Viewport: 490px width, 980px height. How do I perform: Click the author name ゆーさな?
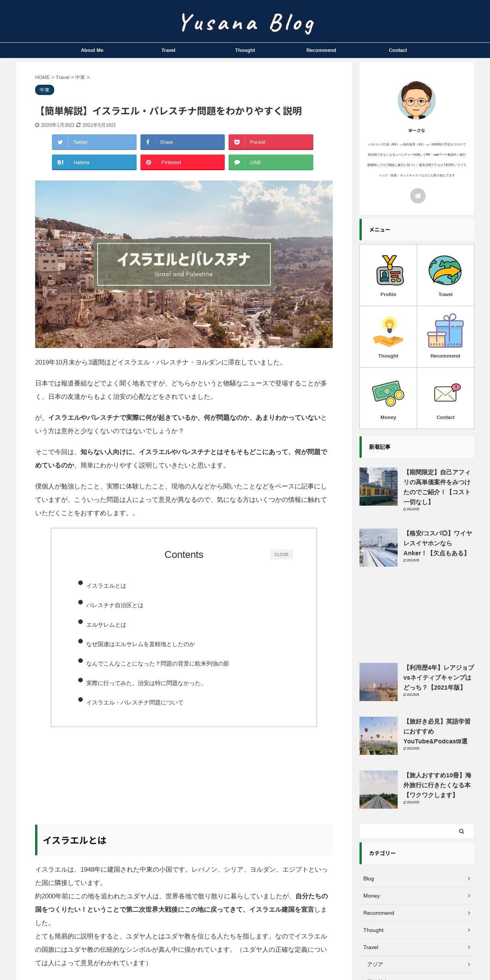coord(417,131)
